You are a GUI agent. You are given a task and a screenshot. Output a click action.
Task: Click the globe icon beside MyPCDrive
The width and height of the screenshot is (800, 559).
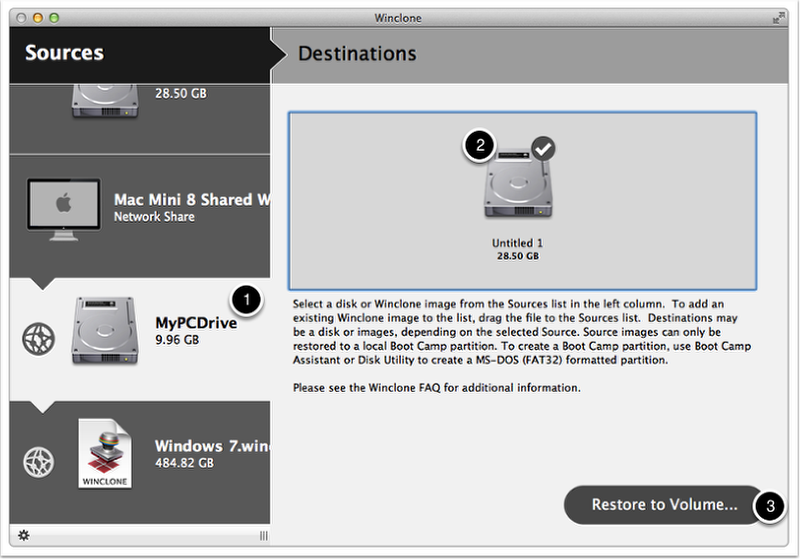pos(37,339)
